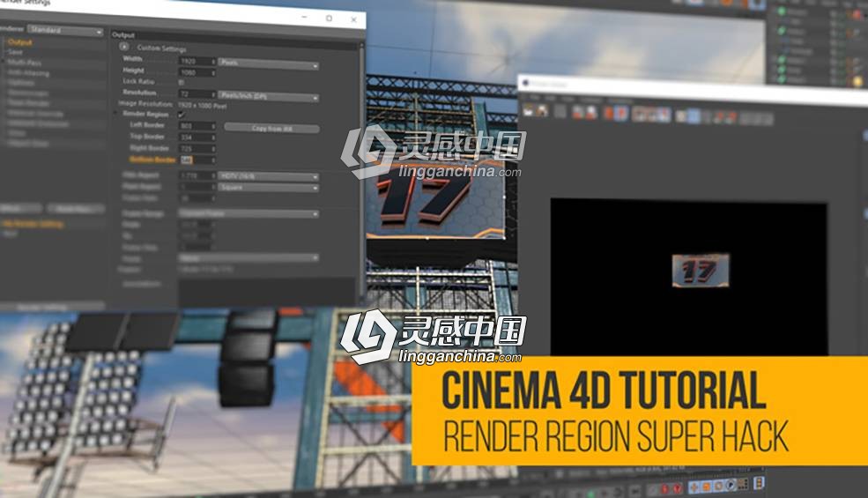Click the Width field stepper arrows
The width and height of the screenshot is (868, 498).
[213, 61]
